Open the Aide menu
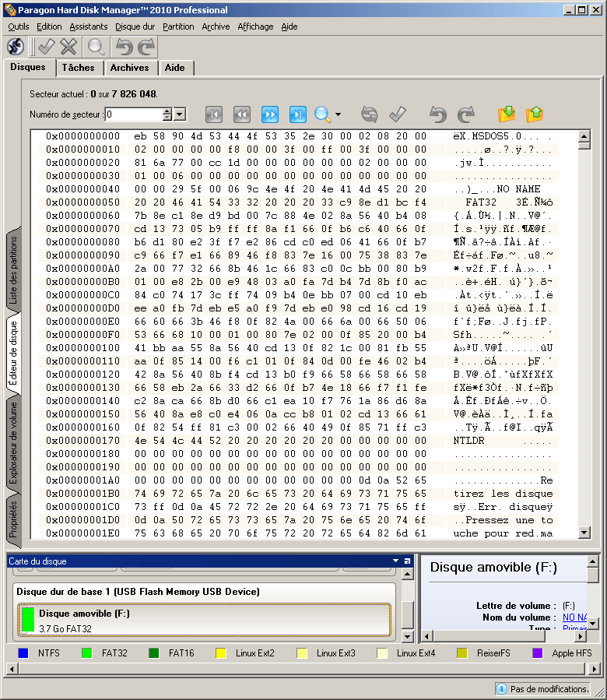The image size is (607, 700). coord(289,26)
